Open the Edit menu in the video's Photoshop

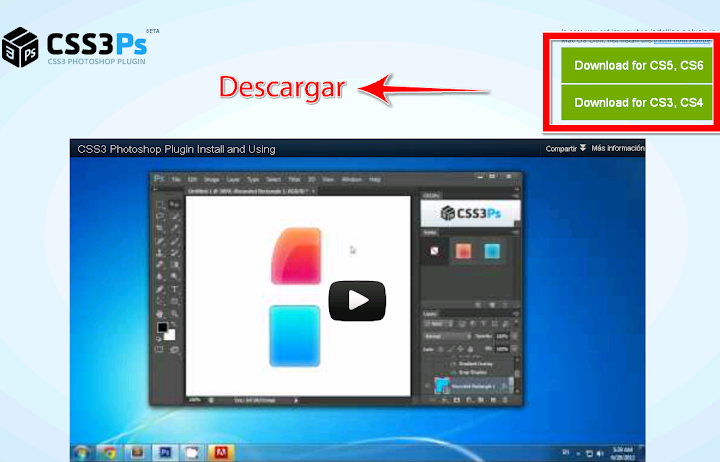click(193, 179)
